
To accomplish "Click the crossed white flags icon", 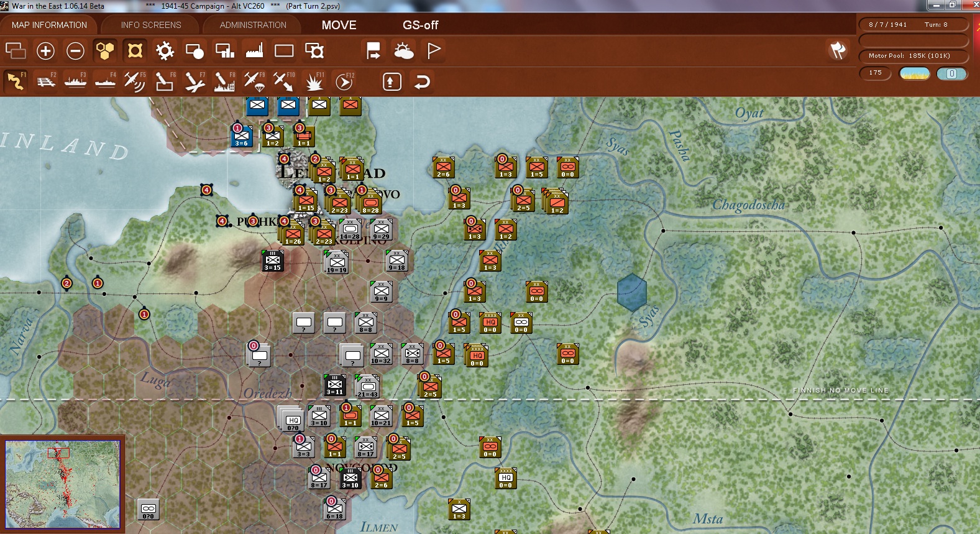I will 838,50.
